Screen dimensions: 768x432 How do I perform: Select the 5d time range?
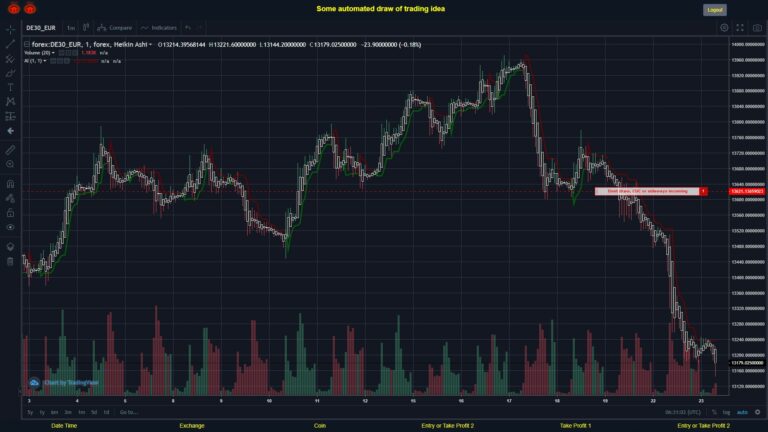94,412
